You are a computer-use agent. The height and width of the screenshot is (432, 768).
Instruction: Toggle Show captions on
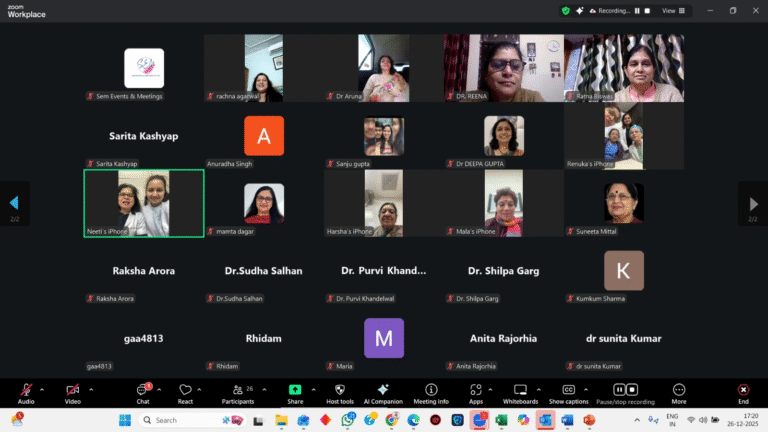pos(569,390)
